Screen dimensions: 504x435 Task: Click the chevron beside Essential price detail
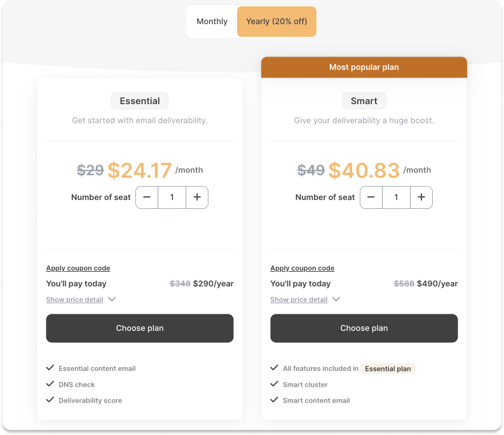pyautogui.click(x=112, y=299)
